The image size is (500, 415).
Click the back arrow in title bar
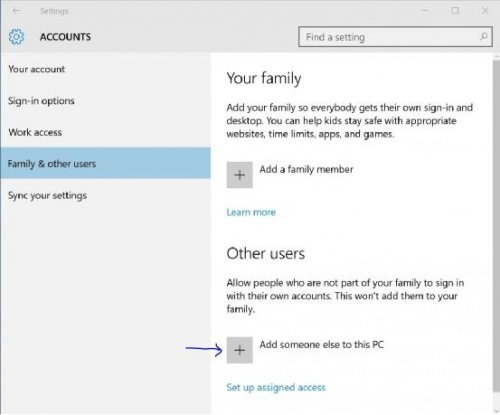click(x=16, y=11)
